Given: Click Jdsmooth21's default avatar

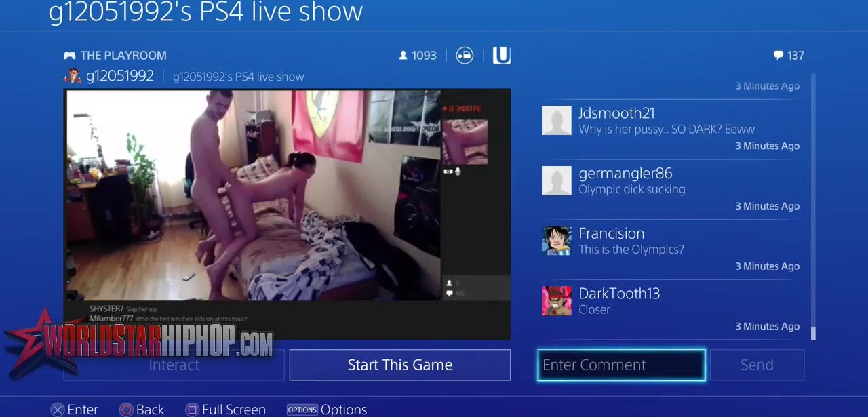Looking at the screenshot, I should tap(557, 121).
